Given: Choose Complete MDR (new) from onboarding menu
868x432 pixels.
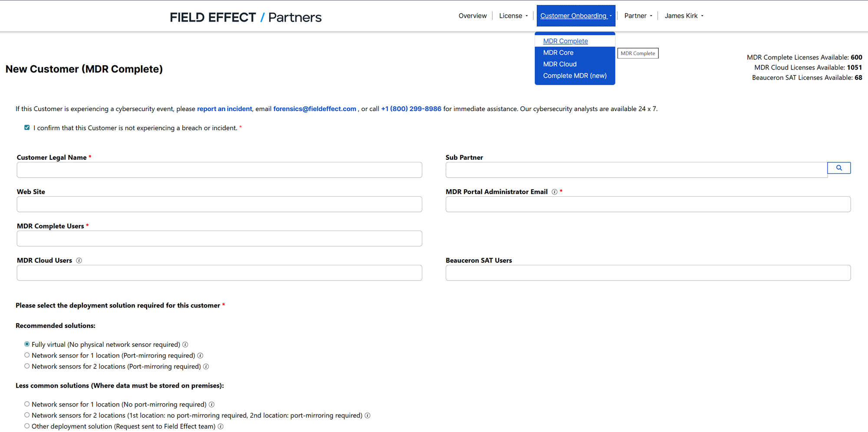Looking at the screenshot, I should 575,76.
